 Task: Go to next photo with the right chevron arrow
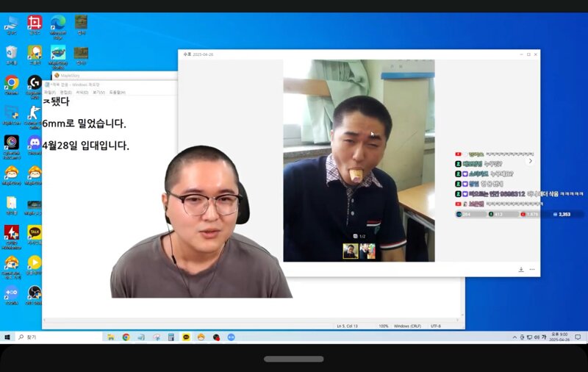click(x=530, y=161)
